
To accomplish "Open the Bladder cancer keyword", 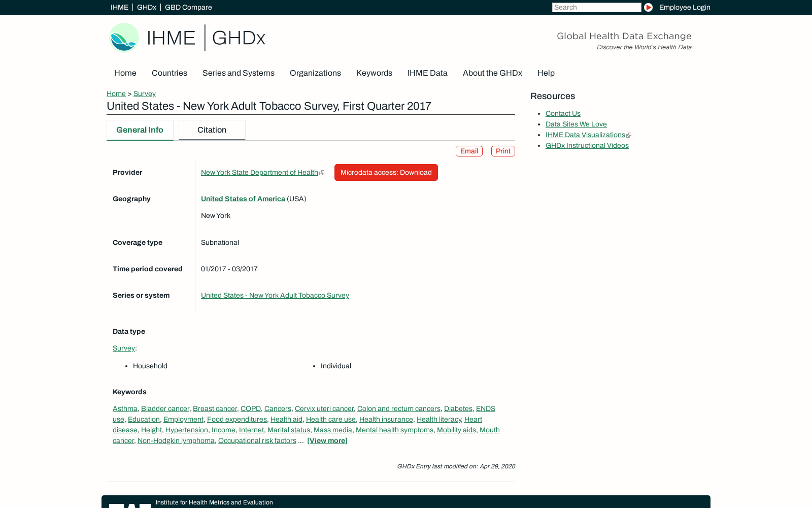I will pos(165,408).
